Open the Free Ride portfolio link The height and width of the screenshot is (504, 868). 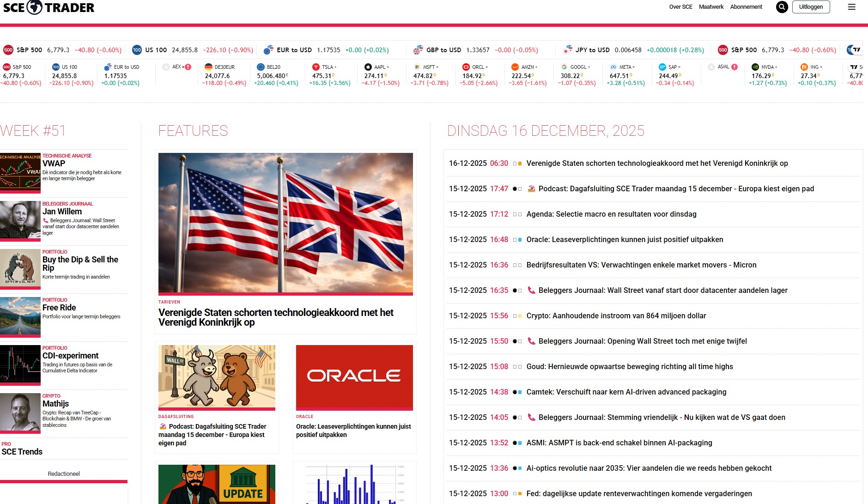pos(59,308)
